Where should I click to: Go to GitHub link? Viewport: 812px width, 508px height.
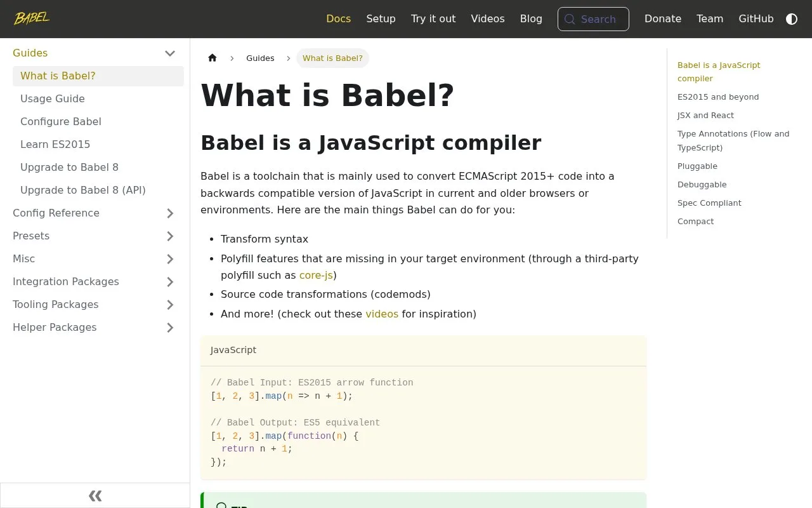click(756, 19)
